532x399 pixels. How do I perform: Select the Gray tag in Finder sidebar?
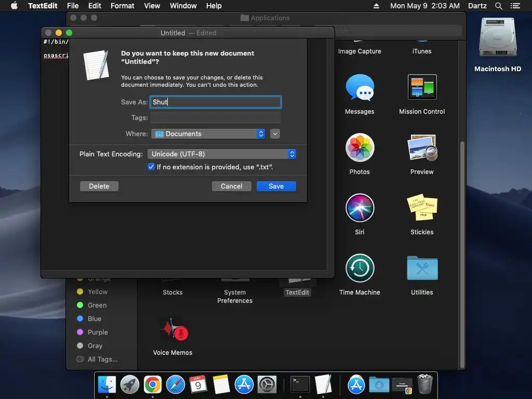(x=89, y=345)
